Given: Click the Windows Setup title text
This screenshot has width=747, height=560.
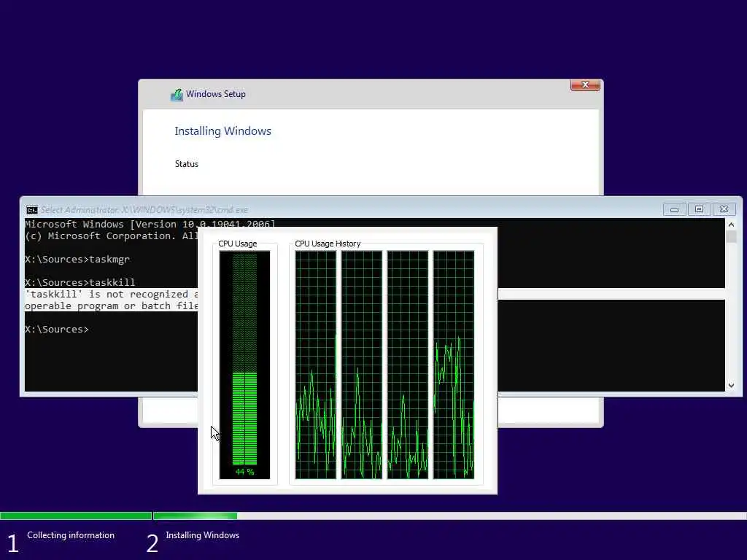Looking at the screenshot, I should click(216, 94).
